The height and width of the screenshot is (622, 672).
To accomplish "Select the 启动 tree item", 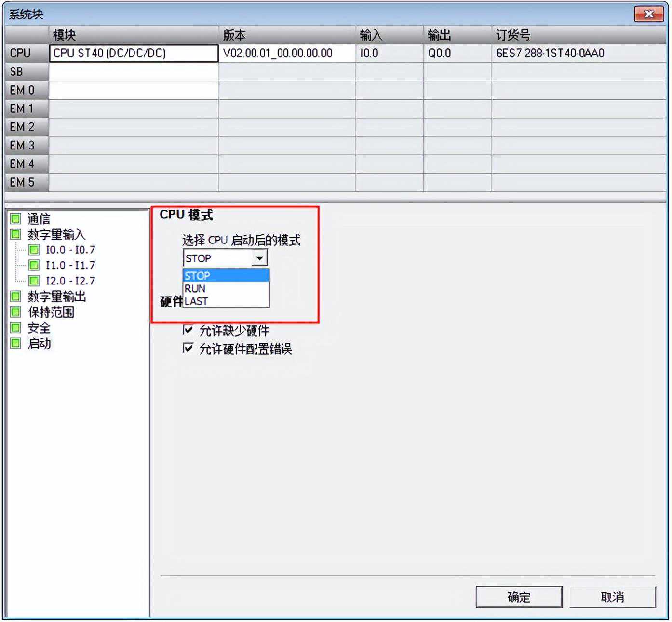I will coord(39,343).
